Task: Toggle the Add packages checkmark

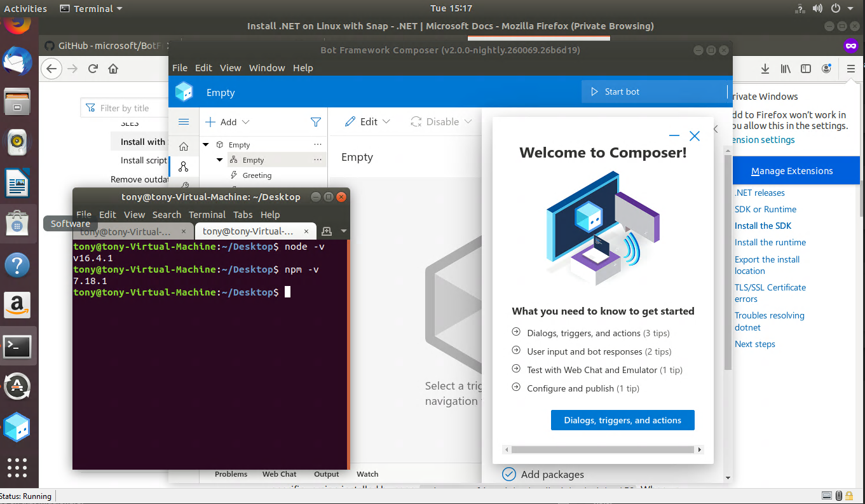Action: [508, 474]
